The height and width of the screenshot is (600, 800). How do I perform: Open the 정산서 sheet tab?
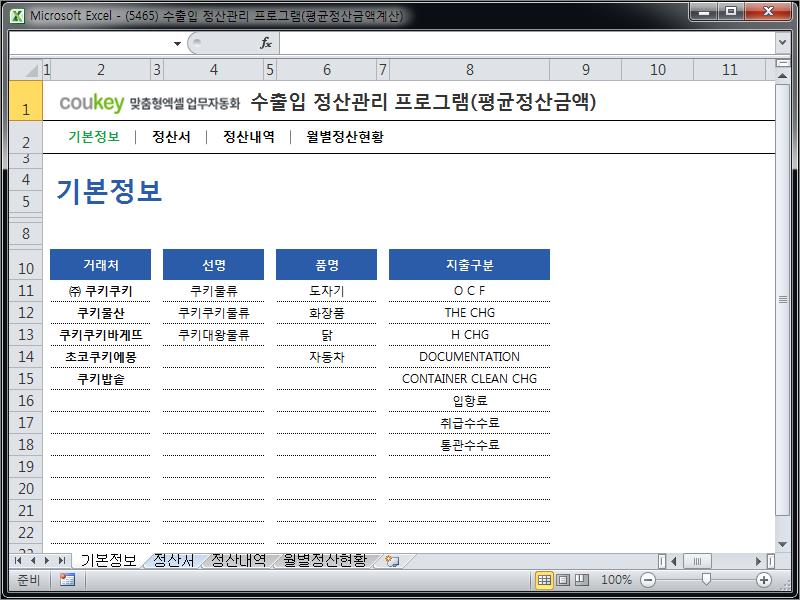[x=173, y=561]
